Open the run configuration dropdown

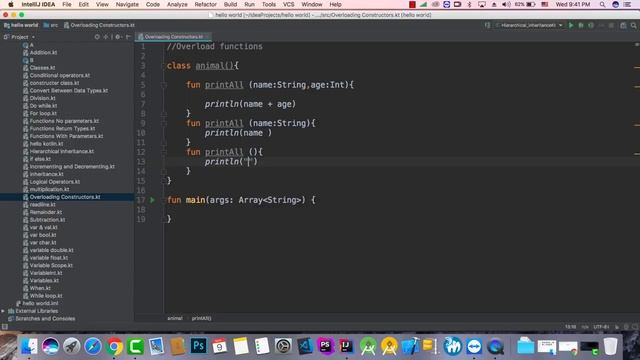529,25
